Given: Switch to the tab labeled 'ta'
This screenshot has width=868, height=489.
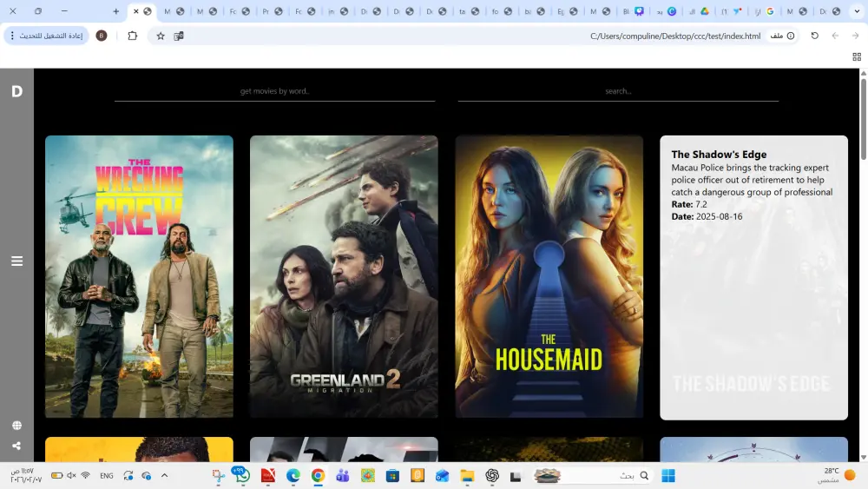Looking at the screenshot, I should click(x=468, y=11).
